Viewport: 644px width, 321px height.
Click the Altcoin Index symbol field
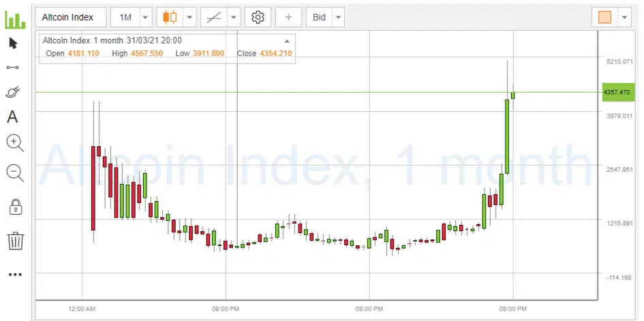point(71,17)
